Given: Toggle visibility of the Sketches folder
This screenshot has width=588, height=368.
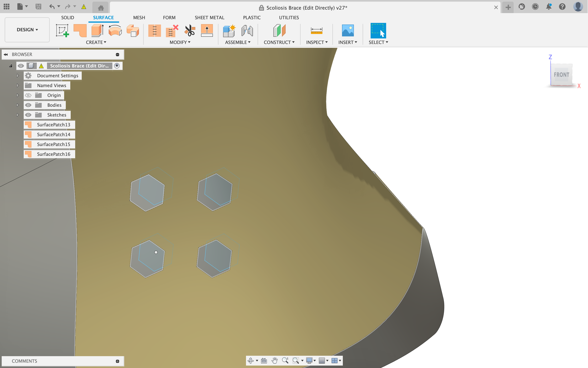Looking at the screenshot, I should pos(28,115).
